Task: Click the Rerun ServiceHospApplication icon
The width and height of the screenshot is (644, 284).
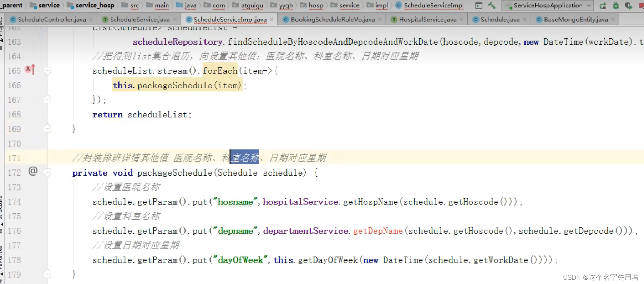Action: 603,6
